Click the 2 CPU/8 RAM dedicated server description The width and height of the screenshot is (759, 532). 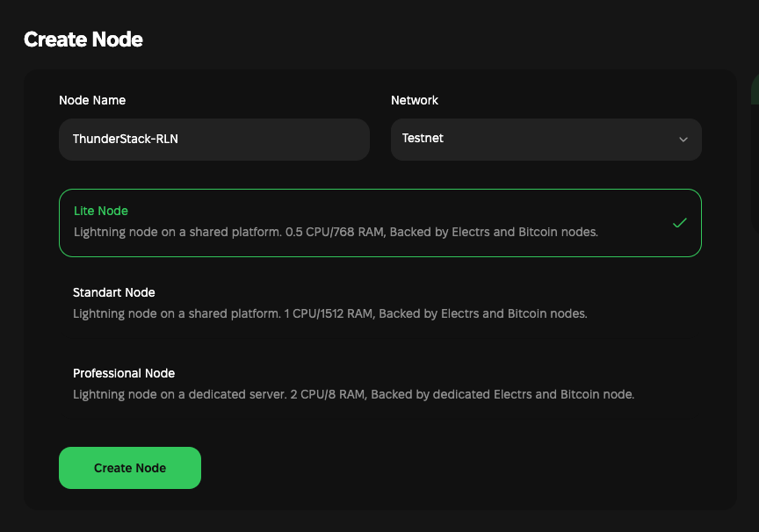click(x=353, y=394)
